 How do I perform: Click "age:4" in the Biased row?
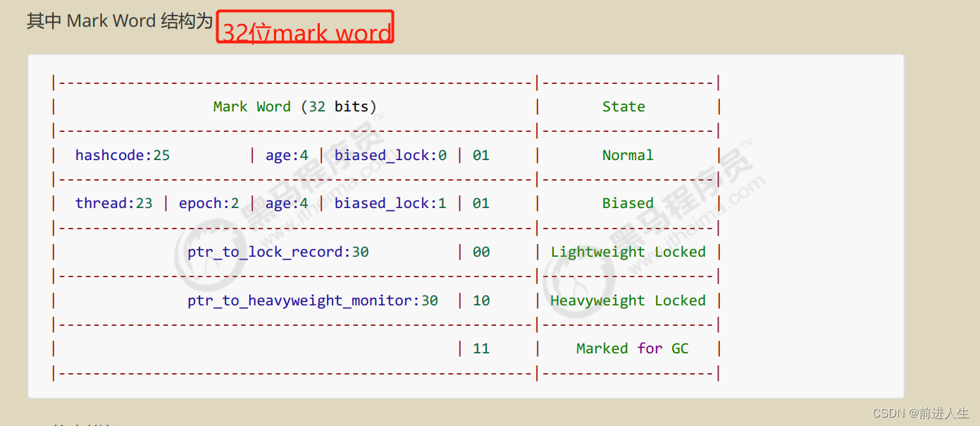[287, 204]
